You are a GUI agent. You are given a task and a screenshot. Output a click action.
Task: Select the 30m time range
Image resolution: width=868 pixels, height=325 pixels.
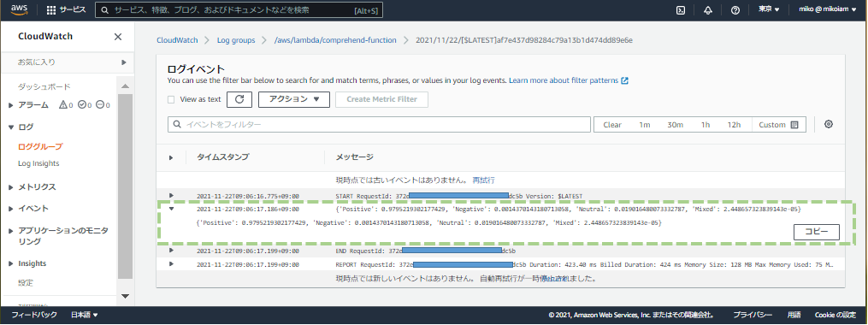point(675,125)
